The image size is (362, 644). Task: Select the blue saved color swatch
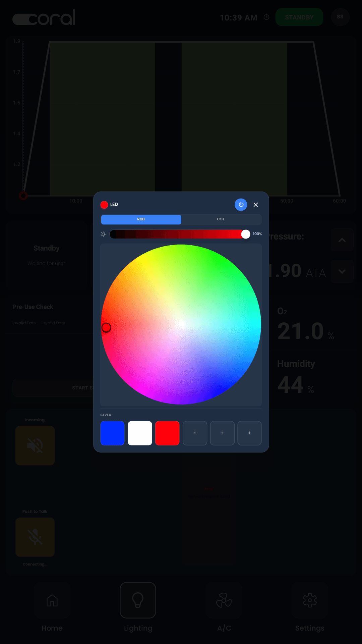pos(113,433)
